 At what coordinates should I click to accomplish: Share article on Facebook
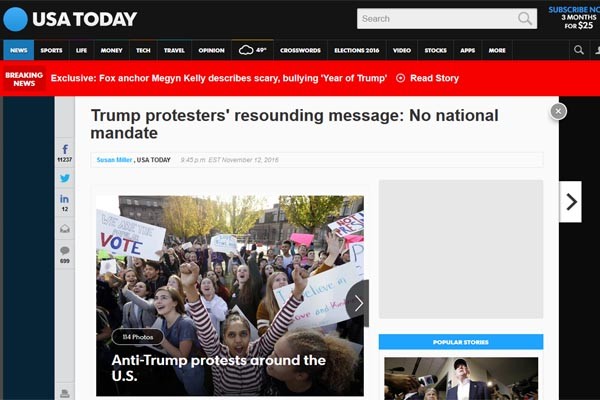click(x=65, y=153)
